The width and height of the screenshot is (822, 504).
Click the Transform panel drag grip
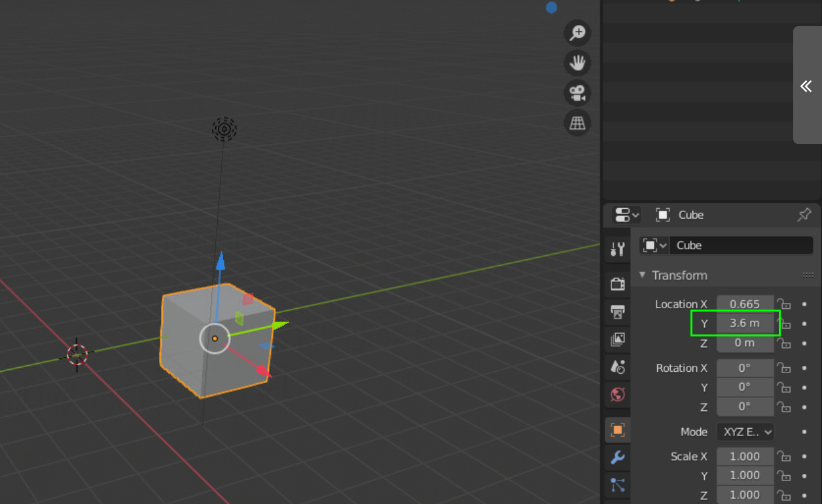808,276
